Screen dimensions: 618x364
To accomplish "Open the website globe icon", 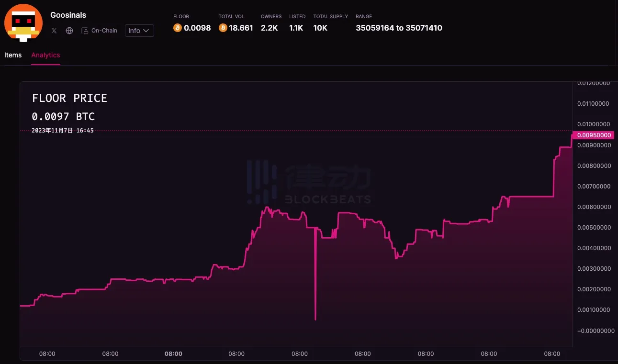I will 69,31.
